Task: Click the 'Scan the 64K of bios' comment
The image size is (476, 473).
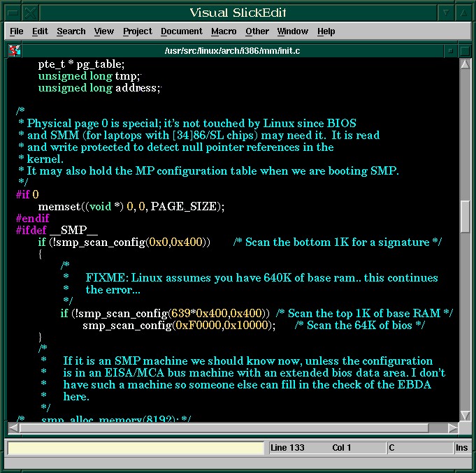Action: (x=360, y=326)
